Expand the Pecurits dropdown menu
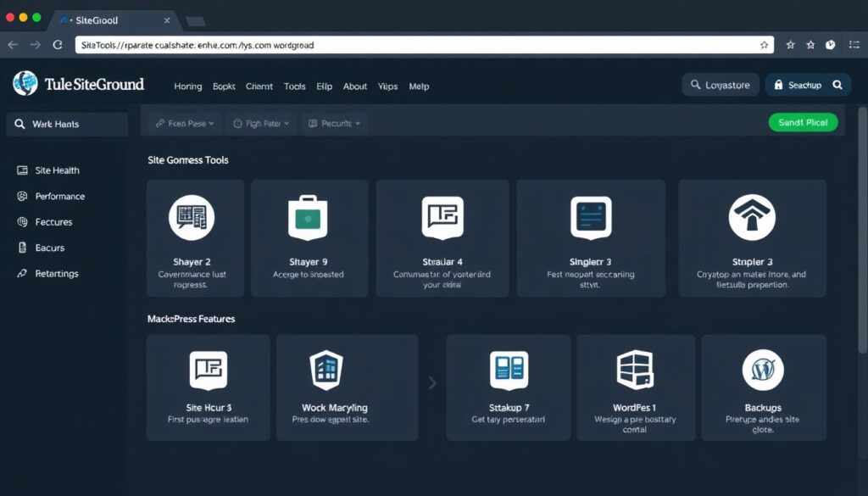 point(335,124)
